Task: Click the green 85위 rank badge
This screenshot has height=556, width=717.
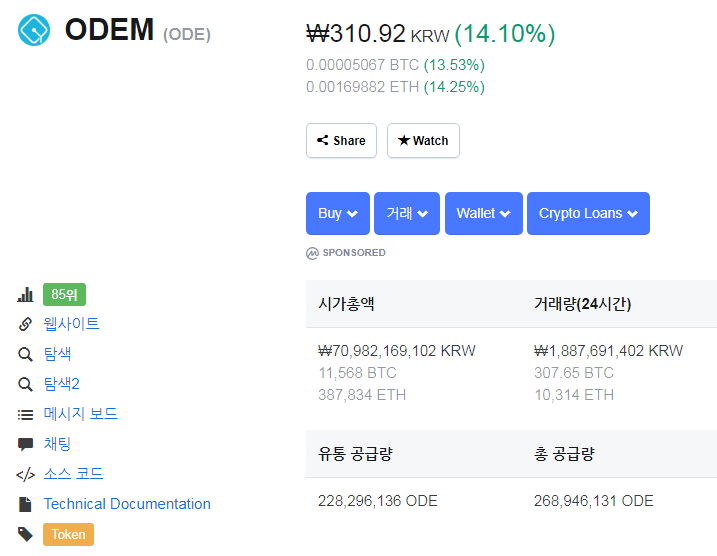Action: pos(65,295)
